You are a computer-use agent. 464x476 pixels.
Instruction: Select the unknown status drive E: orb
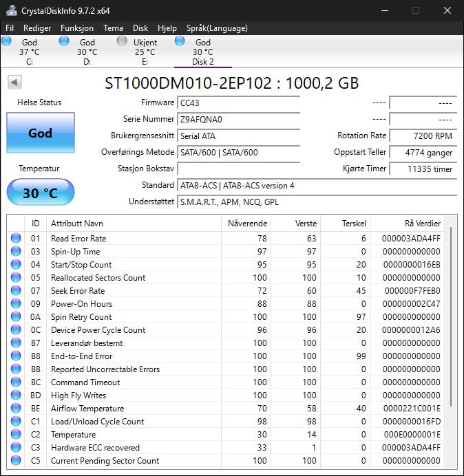click(x=123, y=41)
